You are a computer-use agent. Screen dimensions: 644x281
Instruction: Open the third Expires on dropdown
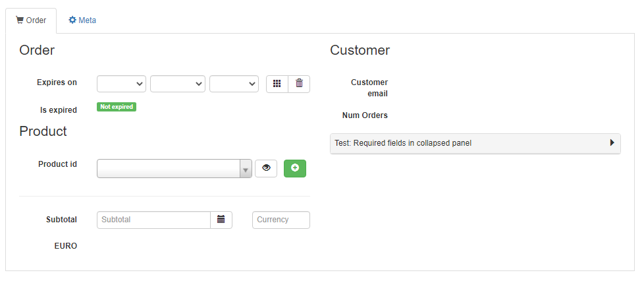coord(234,84)
